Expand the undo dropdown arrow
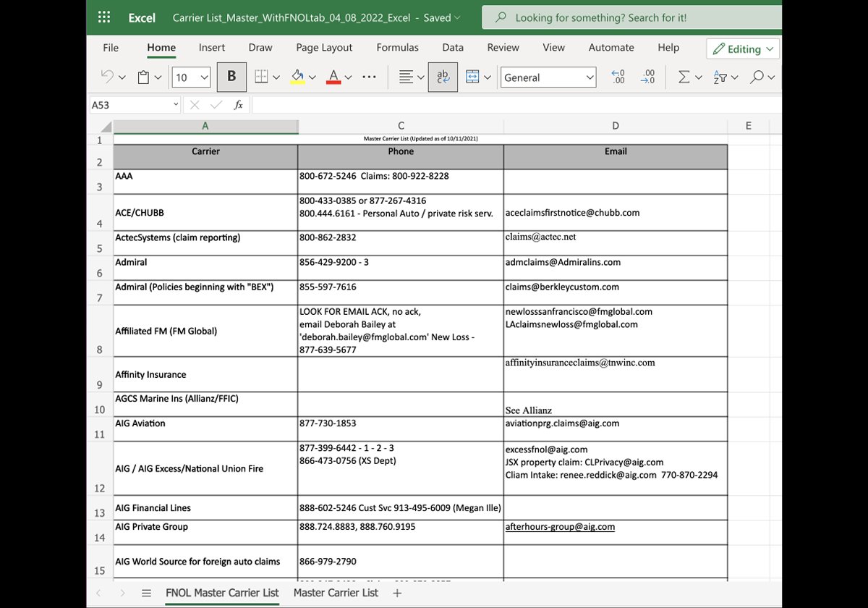This screenshot has width=868, height=608. point(122,77)
